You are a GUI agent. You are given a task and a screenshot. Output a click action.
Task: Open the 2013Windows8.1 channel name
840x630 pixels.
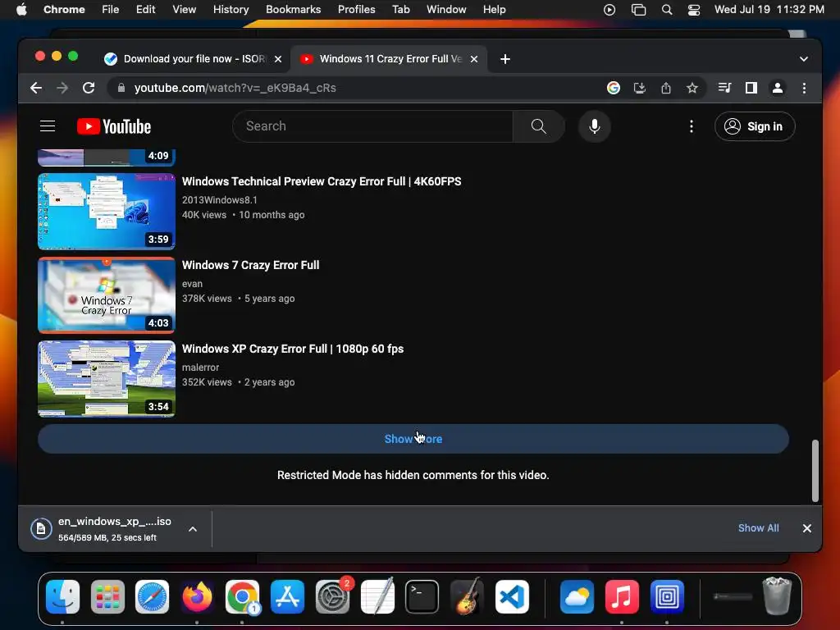220,200
